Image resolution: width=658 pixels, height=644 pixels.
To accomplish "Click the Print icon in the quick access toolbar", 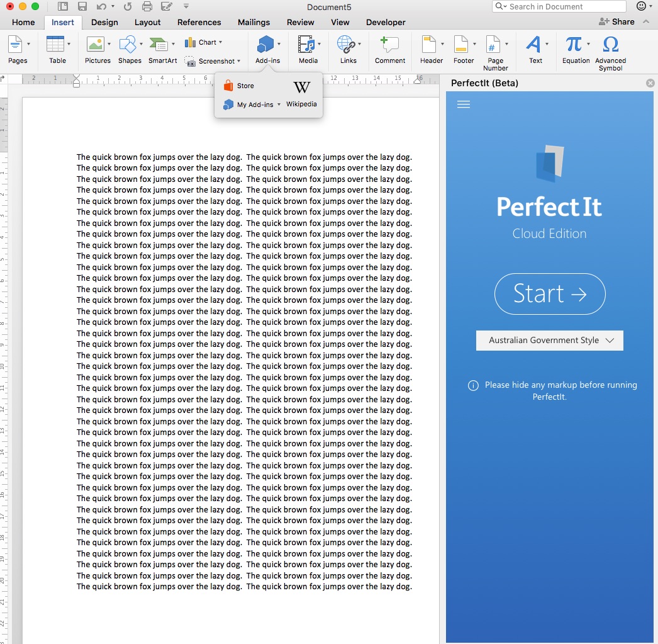I will pos(147,7).
